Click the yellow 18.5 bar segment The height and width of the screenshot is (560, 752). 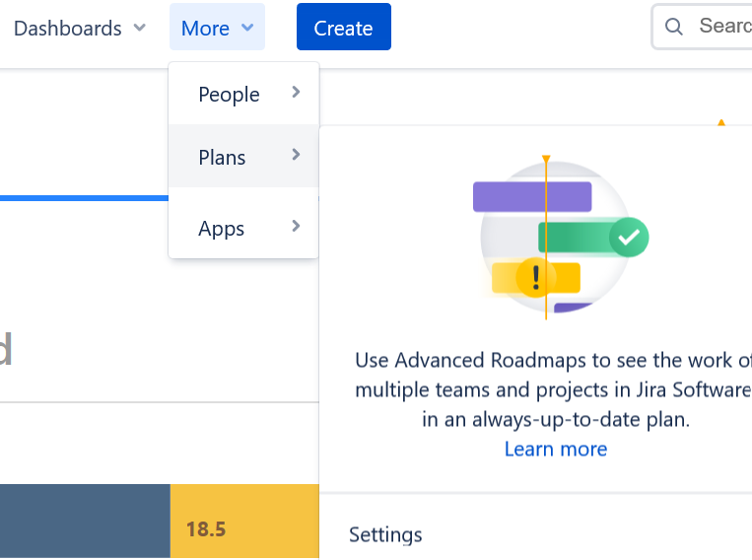coord(244,521)
